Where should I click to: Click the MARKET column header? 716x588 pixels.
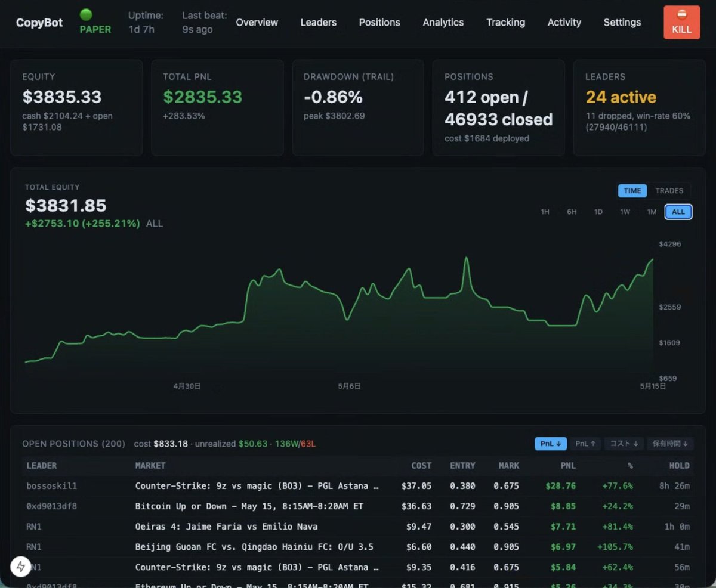[x=150, y=466]
